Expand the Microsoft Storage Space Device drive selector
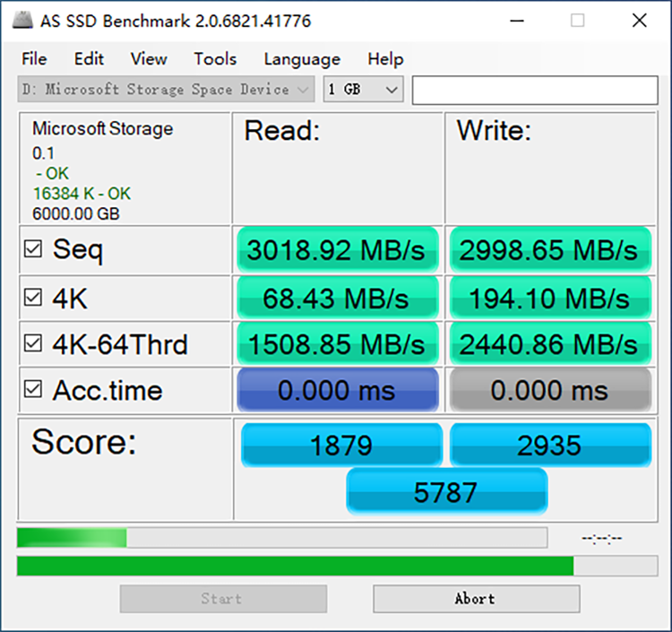Screen dimensions: 672x632 [x=166, y=89]
